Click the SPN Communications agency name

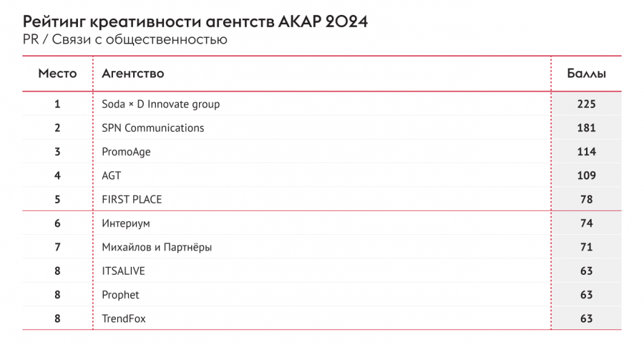coord(153,128)
